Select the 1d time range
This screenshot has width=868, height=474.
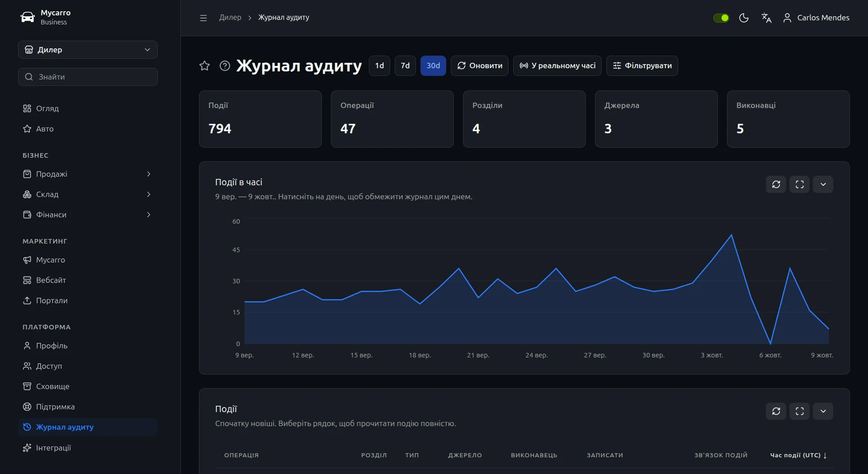click(x=379, y=66)
